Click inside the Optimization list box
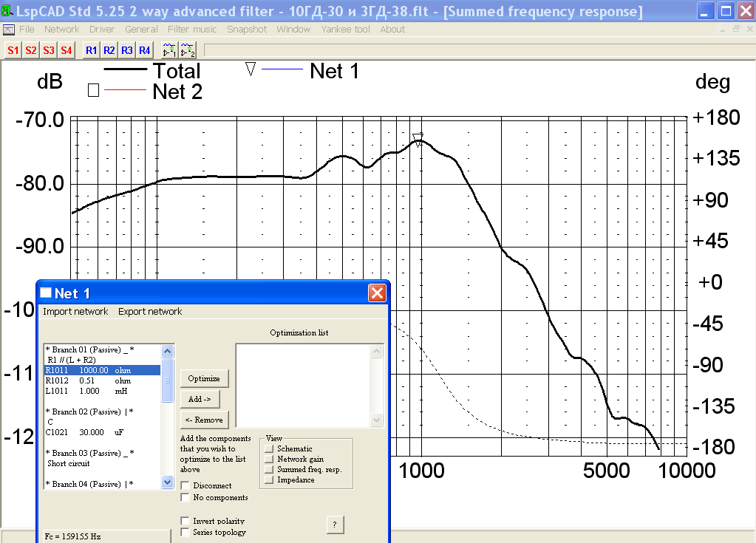Viewport: 756px width, 543px height. click(303, 386)
